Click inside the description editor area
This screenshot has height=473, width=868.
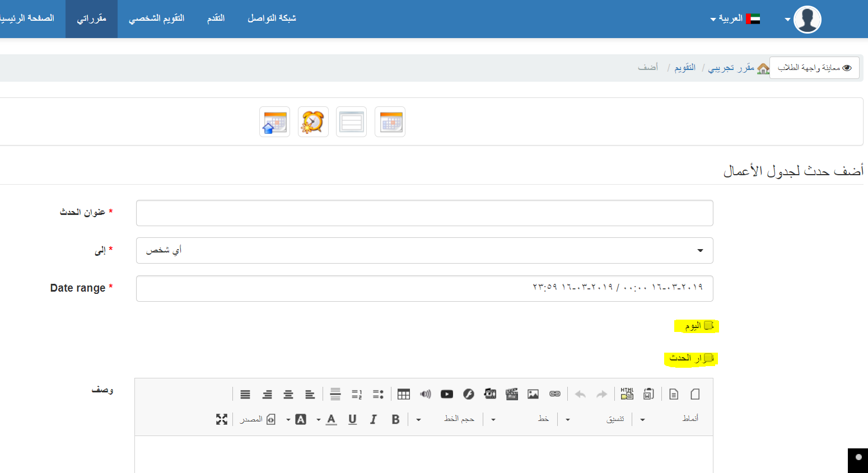click(424, 455)
